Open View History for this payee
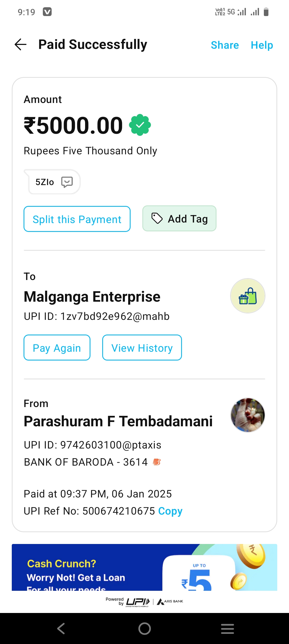Screen dimensions: 289x644 [x=142, y=348]
